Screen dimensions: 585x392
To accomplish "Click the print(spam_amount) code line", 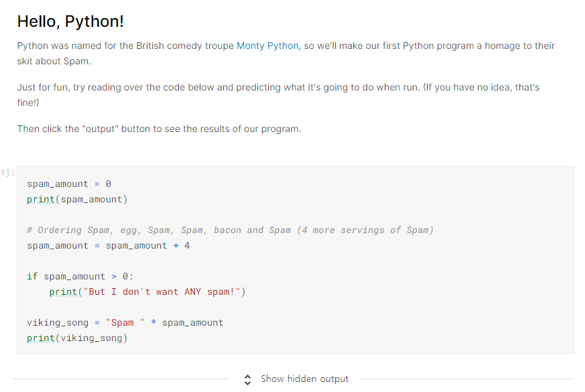I will tap(77, 200).
